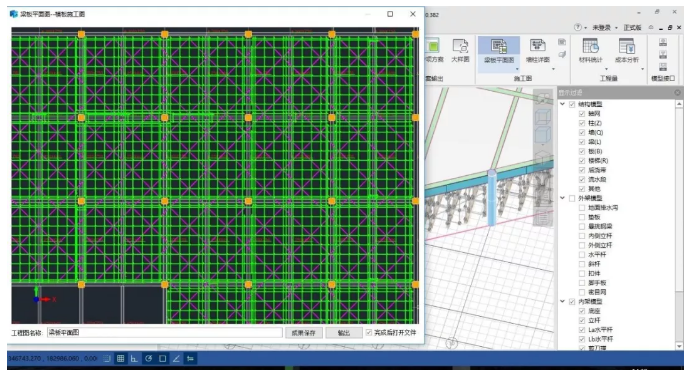The image size is (690, 378).
Task: Open the 大样图 detail drawing tool
Action: pos(460,51)
